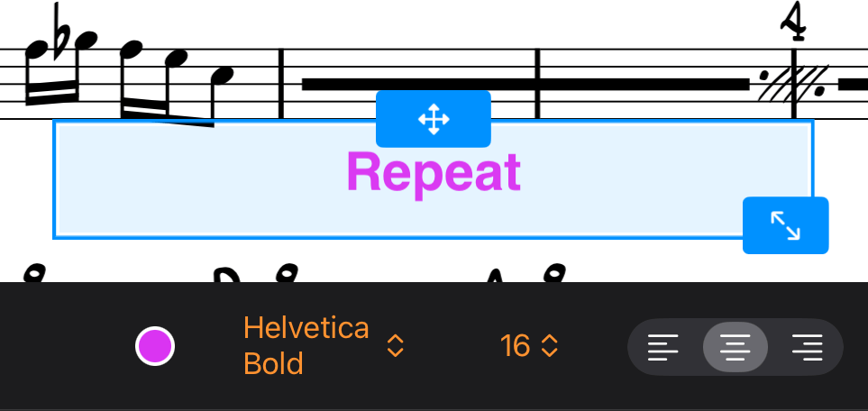Align text to the right

[807, 347]
